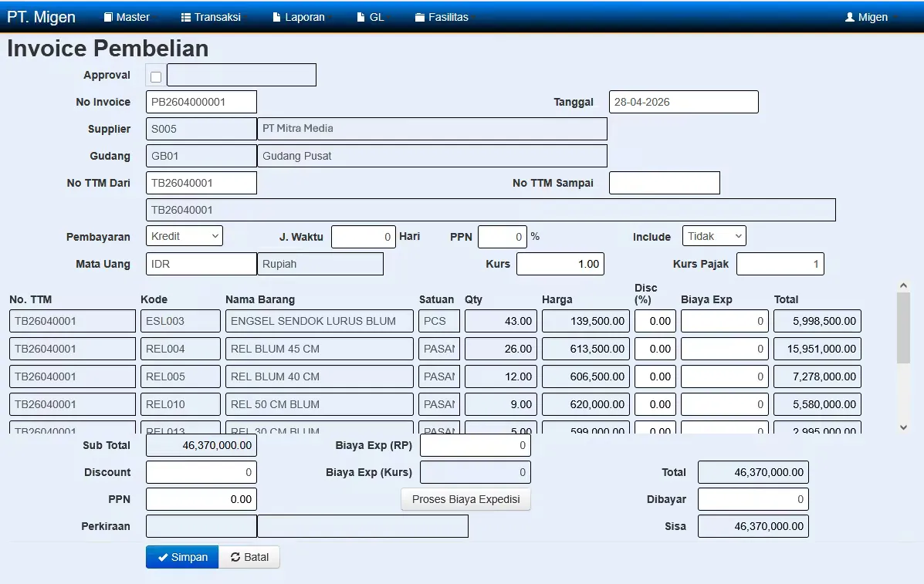Click the PT. Migen brand link
The height and width of the screenshot is (584, 924).
[x=41, y=17]
